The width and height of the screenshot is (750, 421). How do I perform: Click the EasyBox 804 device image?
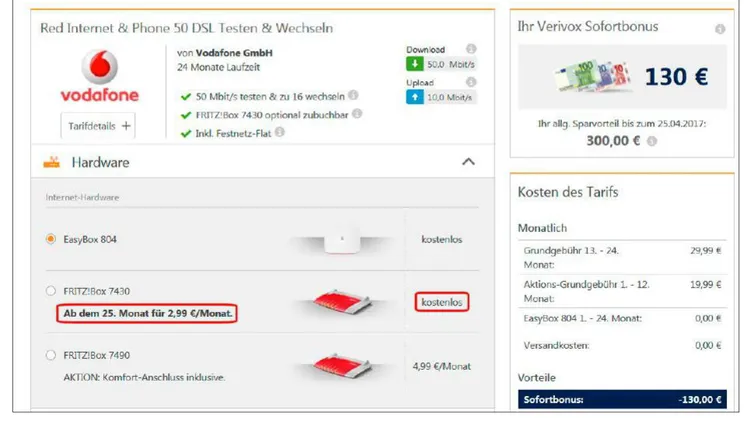(342, 239)
